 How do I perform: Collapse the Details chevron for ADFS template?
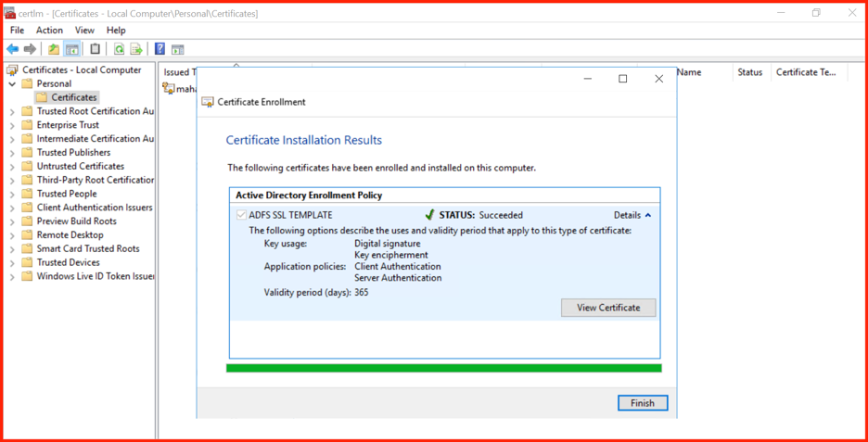coord(648,215)
